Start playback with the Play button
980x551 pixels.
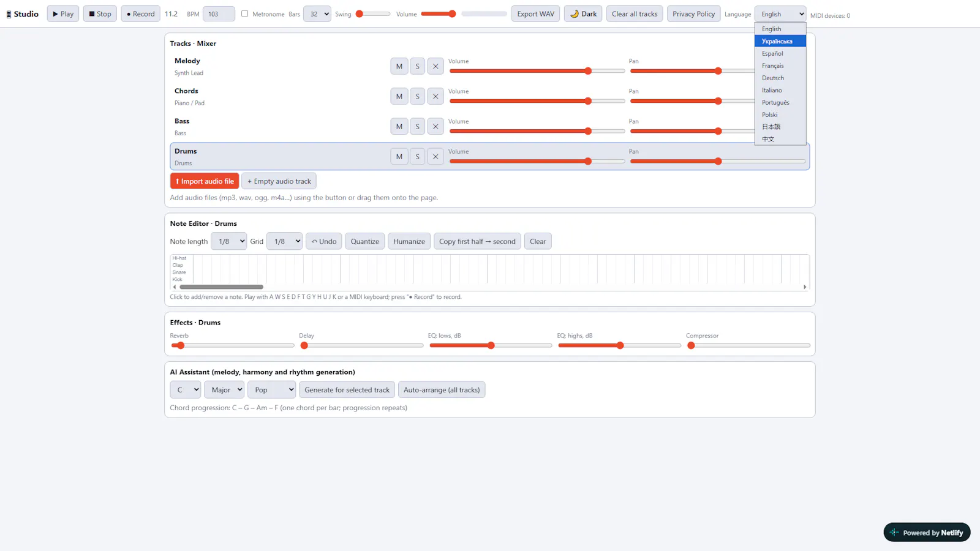63,14
